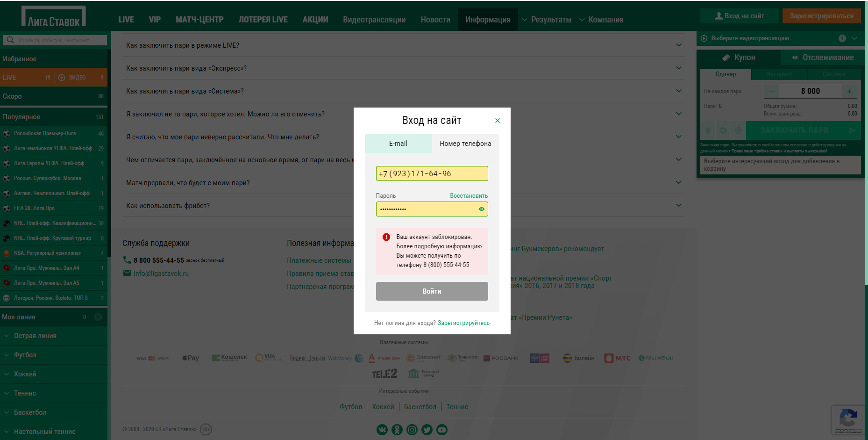Expand 'Футбол' section in sidebar
The image size is (868, 440).
25,355
